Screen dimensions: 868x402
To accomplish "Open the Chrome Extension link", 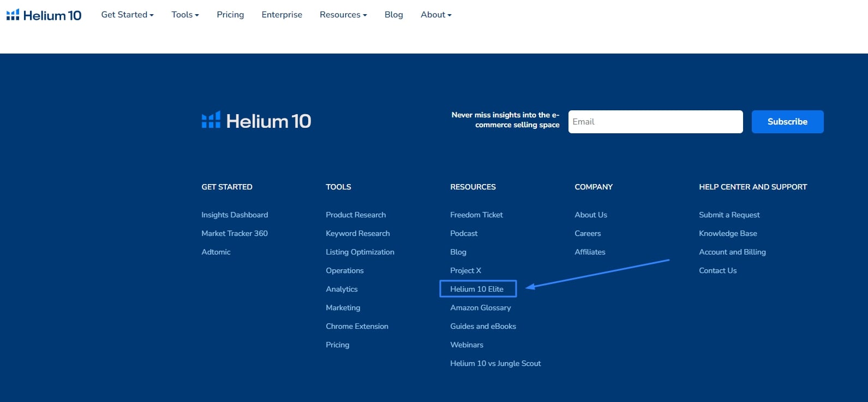I will (x=357, y=326).
